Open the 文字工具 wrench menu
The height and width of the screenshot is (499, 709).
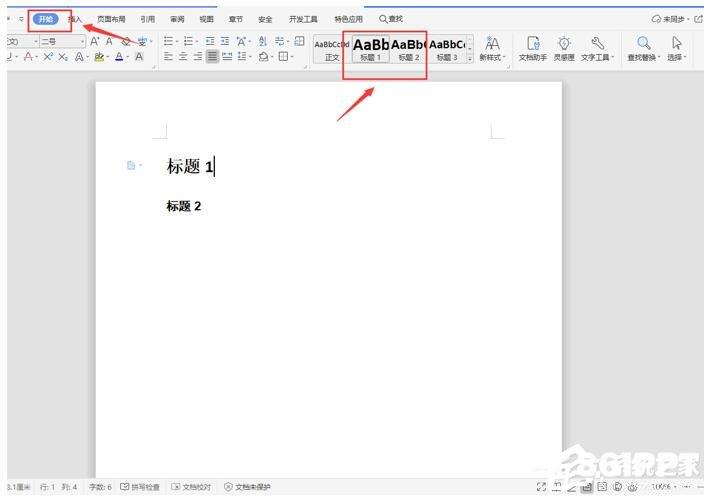pos(597,49)
